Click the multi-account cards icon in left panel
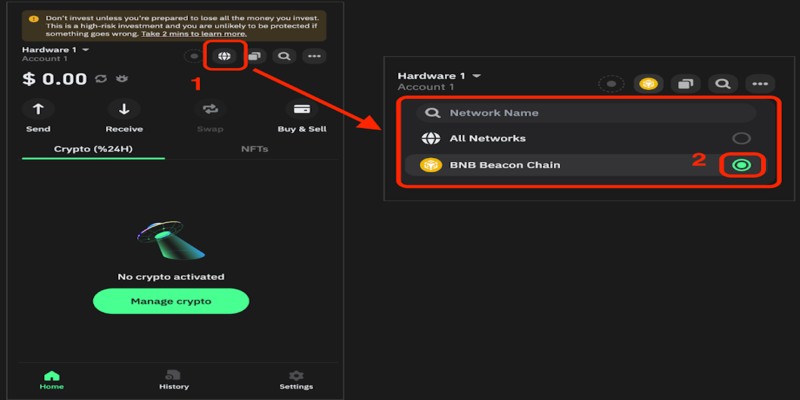The width and height of the screenshot is (800, 400). pyautogui.click(x=255, y=56)
